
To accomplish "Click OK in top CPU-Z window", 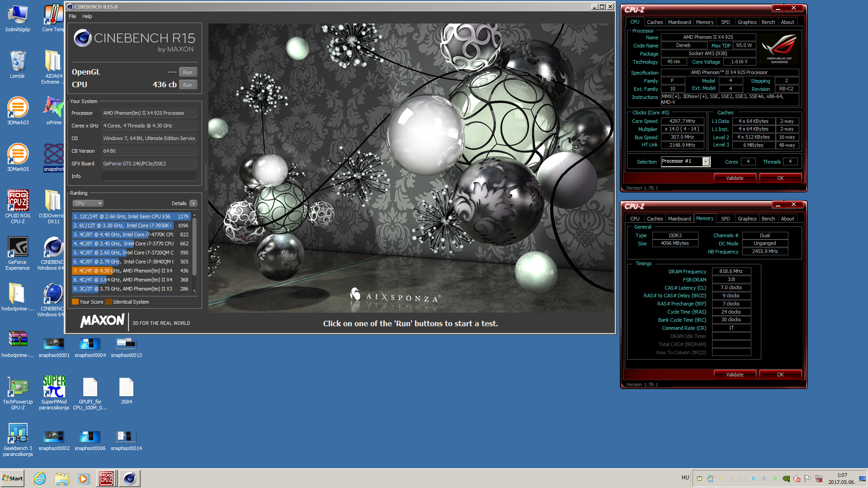I will coord(780,178).
